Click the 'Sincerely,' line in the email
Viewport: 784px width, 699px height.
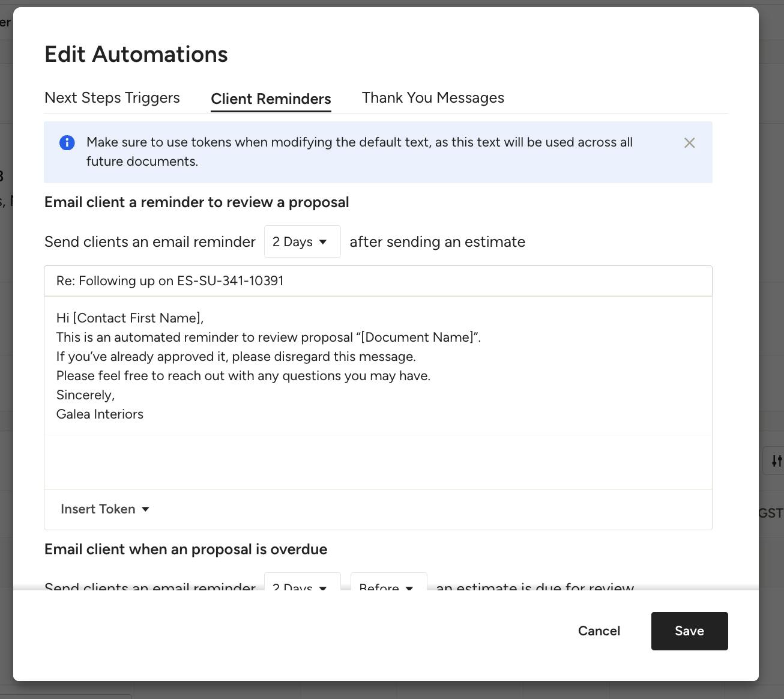pyautogui.click(x=85, y=395)
